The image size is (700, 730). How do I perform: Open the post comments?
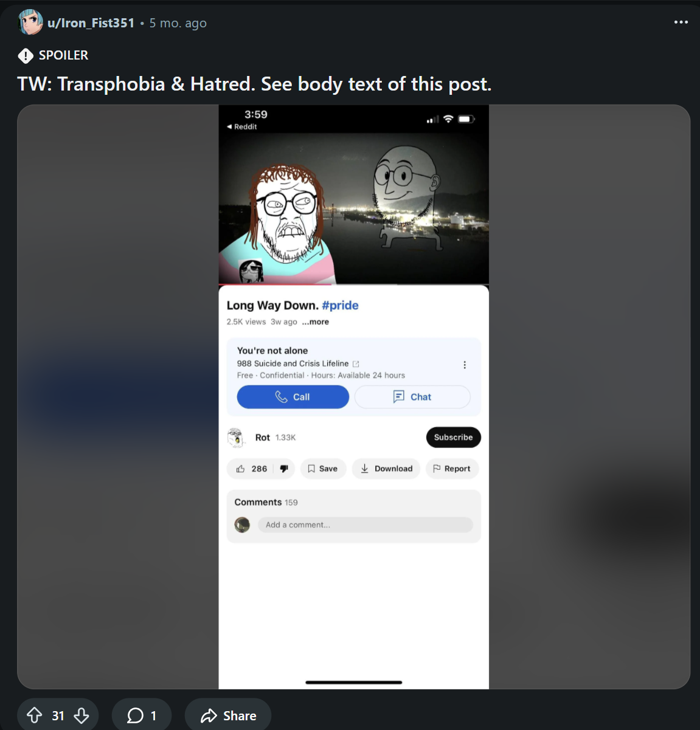pos(142,715)
